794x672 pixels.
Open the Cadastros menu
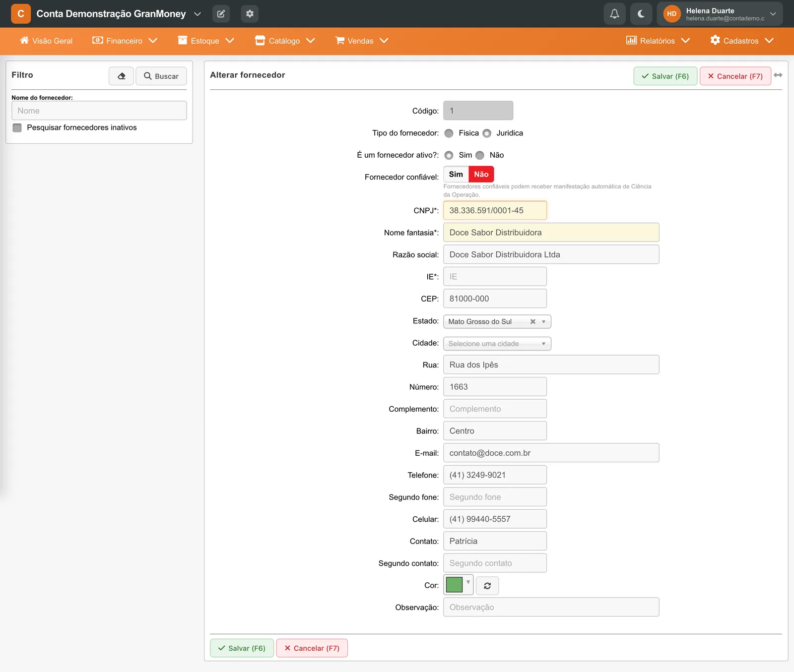(x=742, y=41)
